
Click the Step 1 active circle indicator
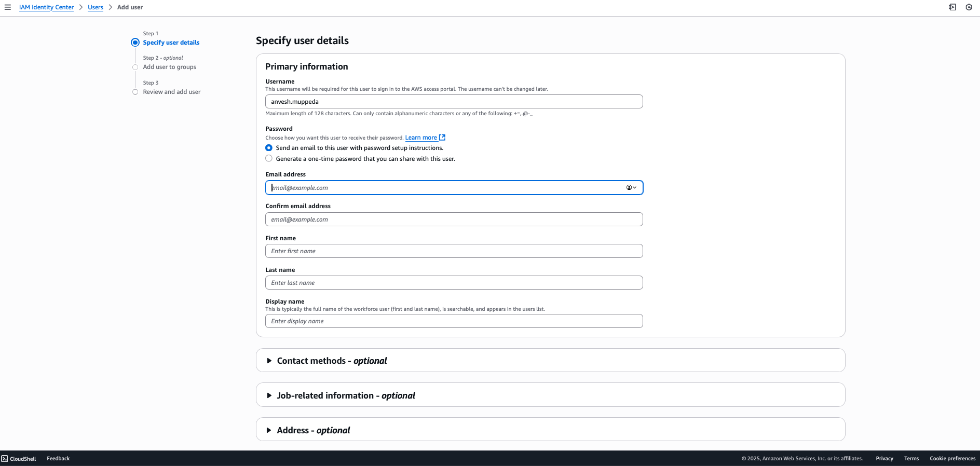coord(135,43)
